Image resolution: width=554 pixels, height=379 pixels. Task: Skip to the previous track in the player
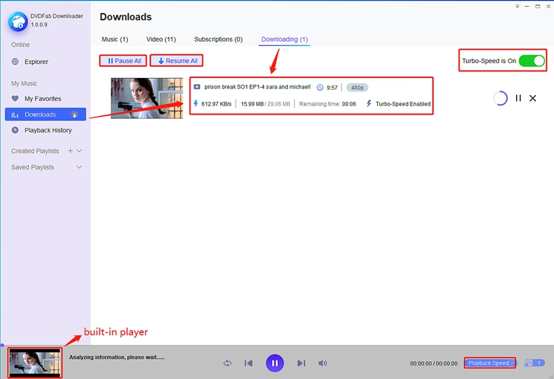pyautogui.click(x=249, y=363)
